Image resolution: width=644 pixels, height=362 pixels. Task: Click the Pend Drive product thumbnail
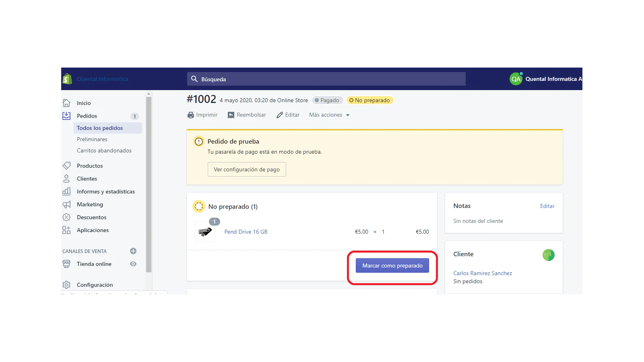click(x=205, y=232)
